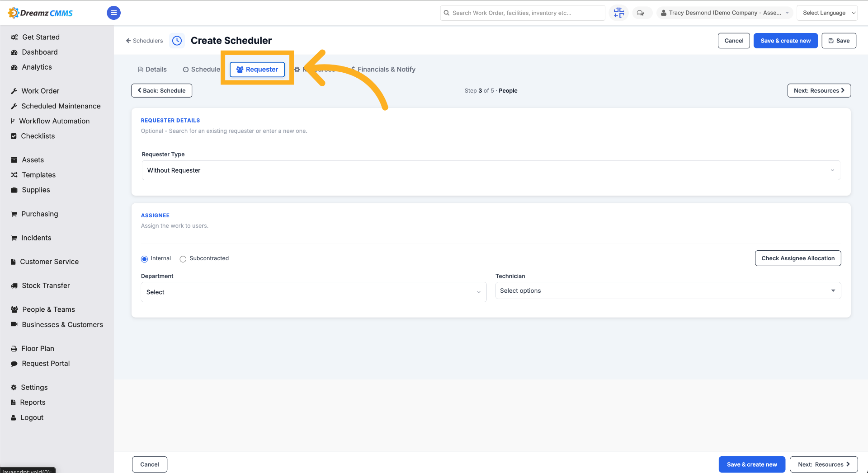Viewport: 868px width, 473px height.
Task: Switch to the Details tab
Action: [x=152, y=69]
